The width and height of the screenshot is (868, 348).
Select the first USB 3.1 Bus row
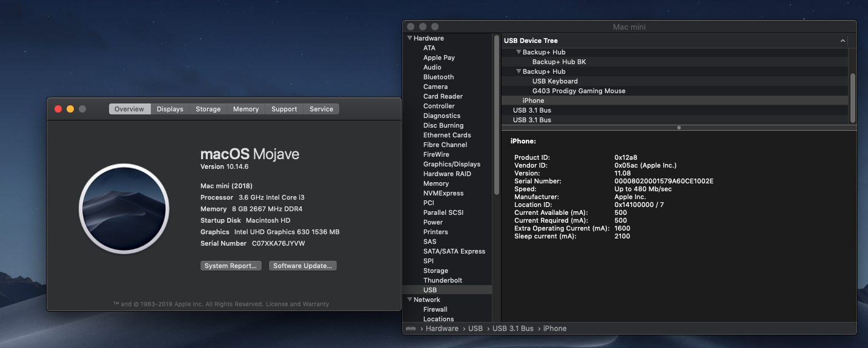675,110
